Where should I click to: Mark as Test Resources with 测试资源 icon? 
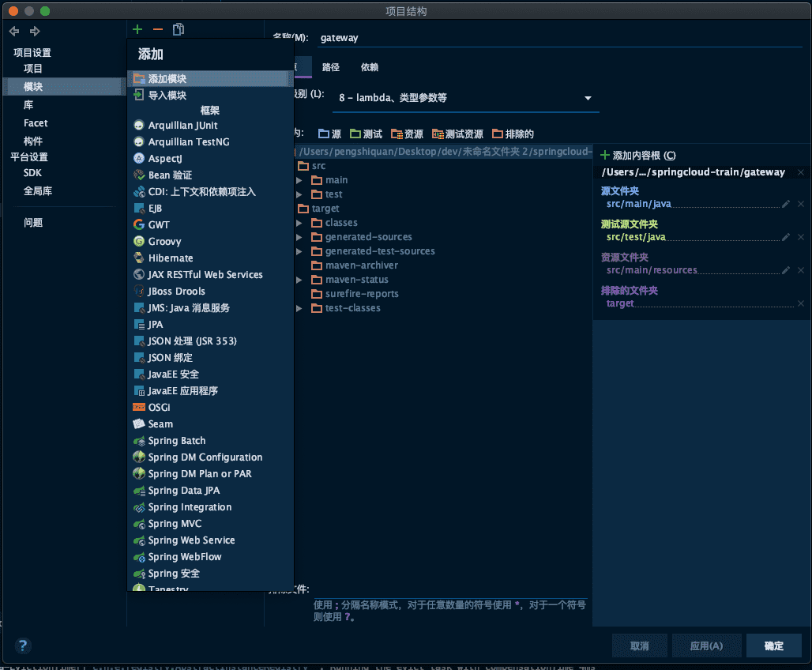pos(458,134)
